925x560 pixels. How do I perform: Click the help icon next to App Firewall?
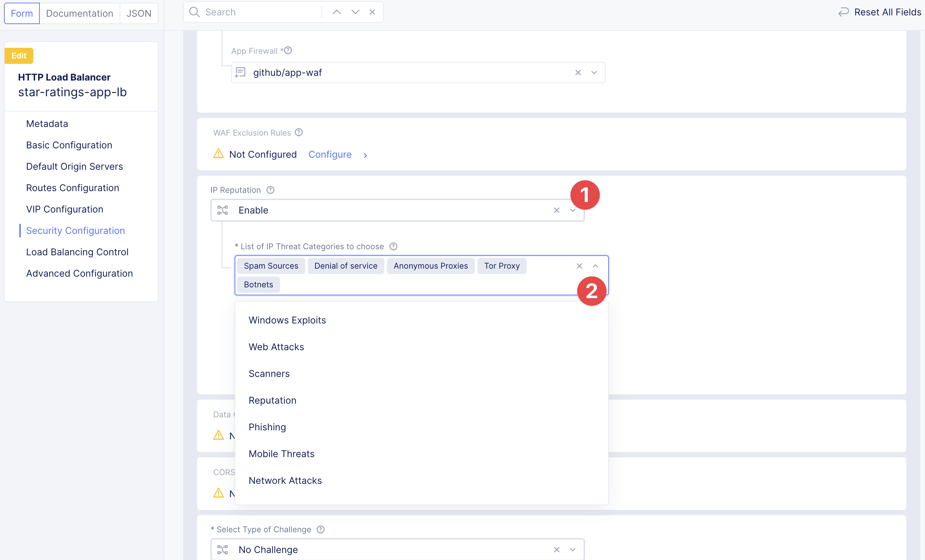pyautogui.click(x=288, y=50)
